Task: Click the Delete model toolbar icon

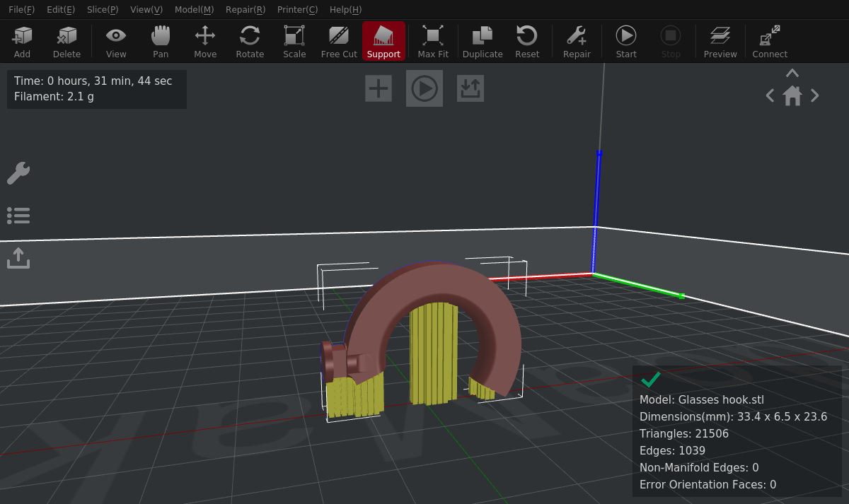Action: [67, 41]
